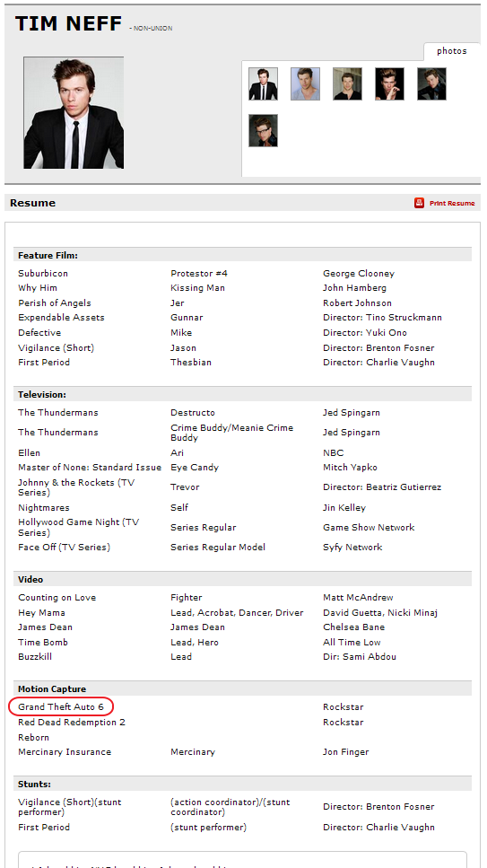The height and width of the screenshot is (868, 487).
Task: Open the Print Resume link
Action: coord(452,203)
